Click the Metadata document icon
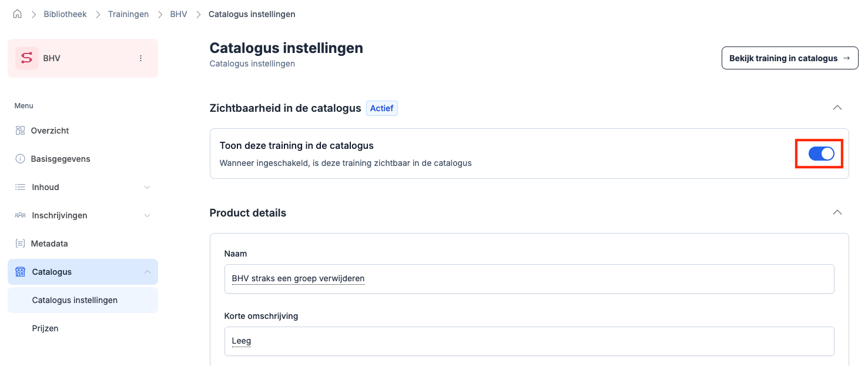This screenshot has width=868, height=366. click(x=20, y=244)
